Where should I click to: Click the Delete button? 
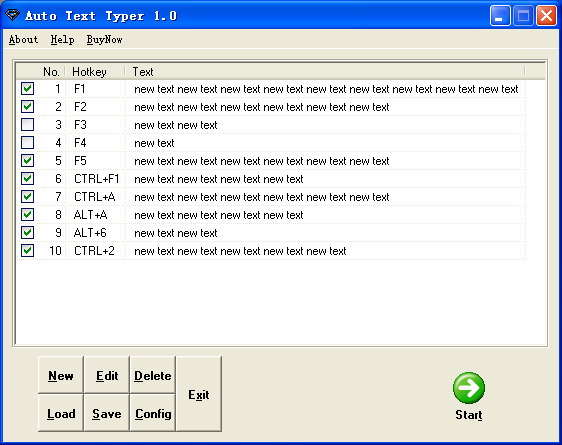pyautogui.click(x=153, y=375)
